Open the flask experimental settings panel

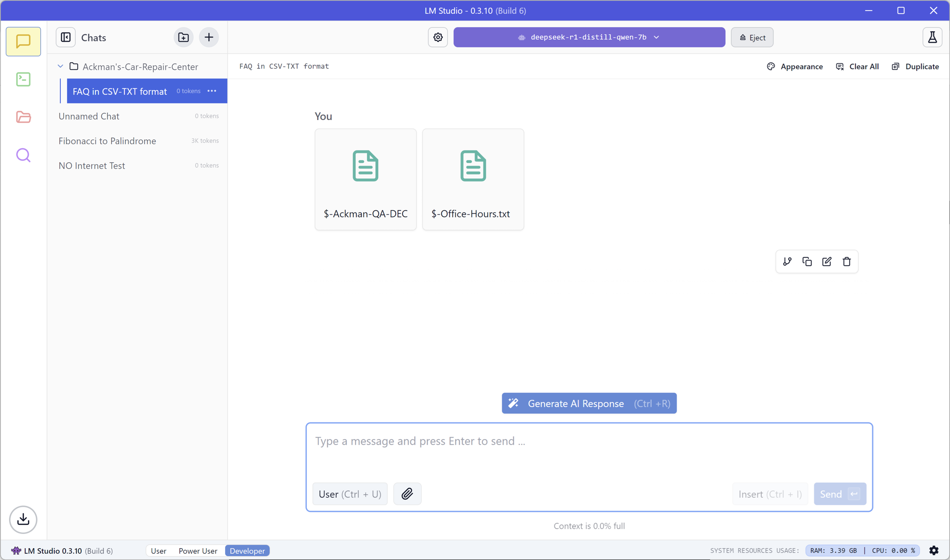click(932, 37)
